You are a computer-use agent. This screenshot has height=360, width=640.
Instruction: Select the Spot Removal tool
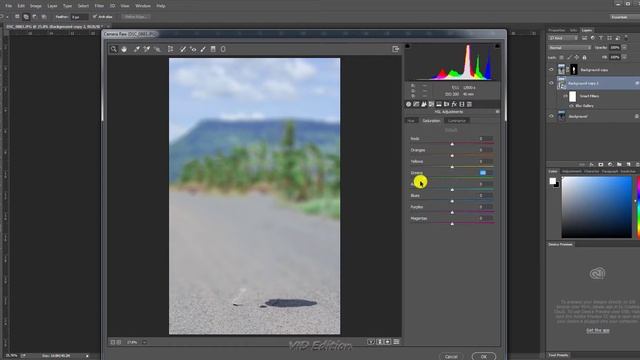click(183, 49)
